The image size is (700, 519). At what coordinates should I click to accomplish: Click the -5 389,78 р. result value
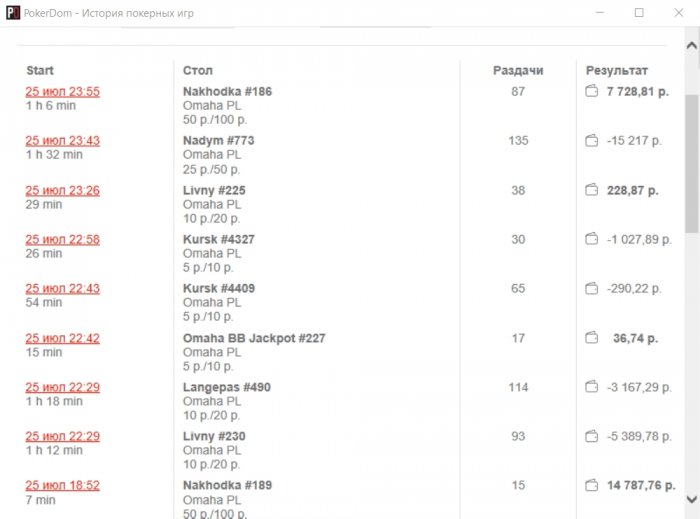click(639, 436)
